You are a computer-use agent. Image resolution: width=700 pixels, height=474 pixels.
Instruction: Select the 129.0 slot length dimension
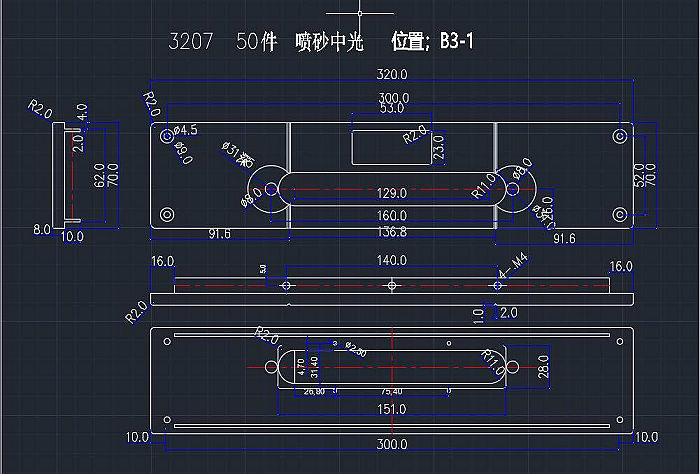click(x=391, y=193)
